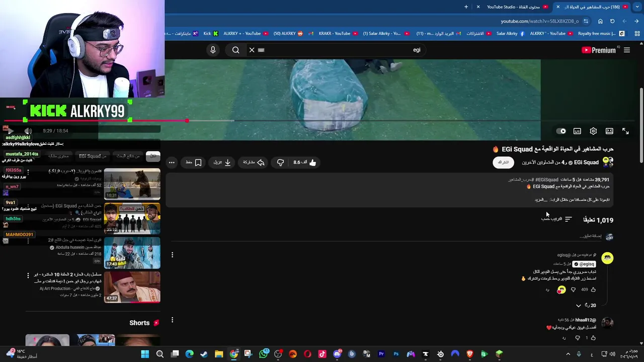The width and height of the screenshot is (644, 362).
Task: Open Windows taskbar search
Action: (160, 354)
